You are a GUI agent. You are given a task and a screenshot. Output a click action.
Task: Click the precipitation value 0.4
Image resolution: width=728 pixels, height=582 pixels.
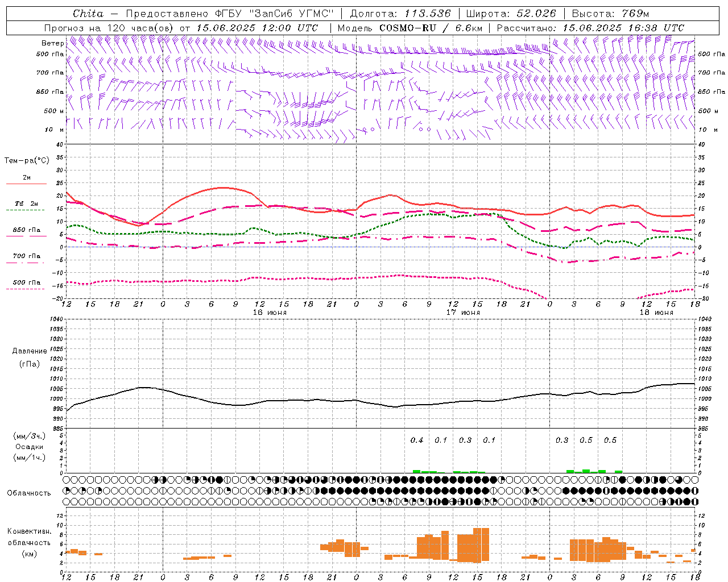click(417, 440)
